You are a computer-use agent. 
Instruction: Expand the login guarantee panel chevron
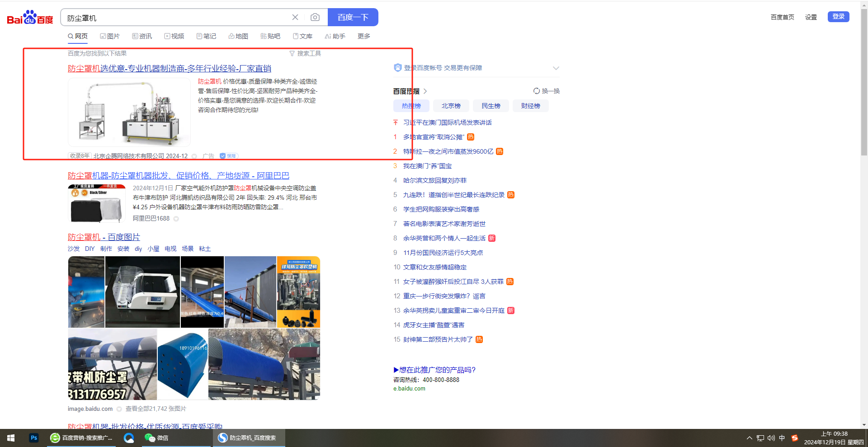pyautogui.click(x=556, y=68)
